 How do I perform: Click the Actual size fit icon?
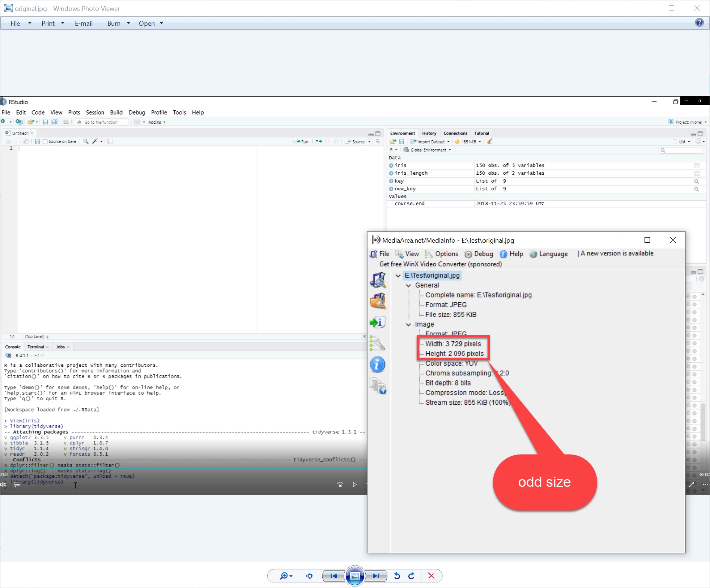310,576
